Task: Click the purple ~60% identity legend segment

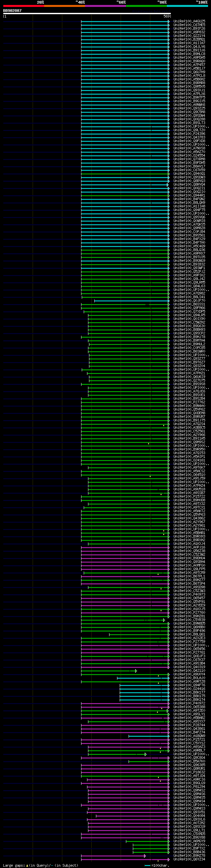Action: click(x=105, y=6)
